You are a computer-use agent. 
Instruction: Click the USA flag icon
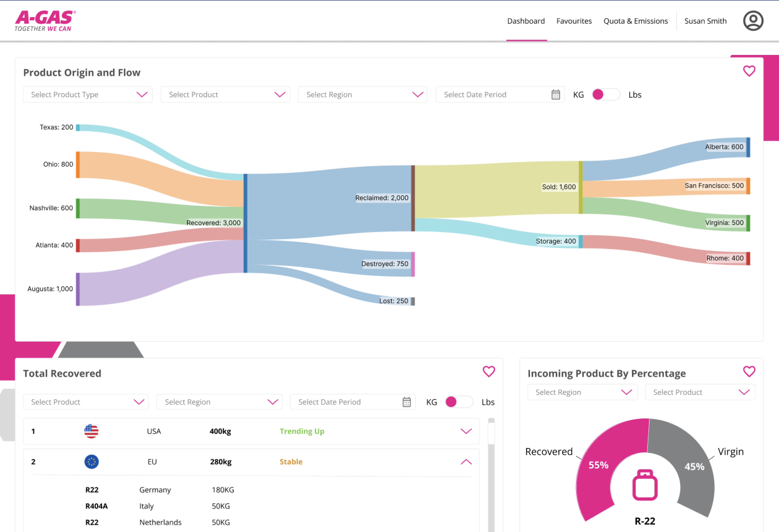point(91,431)
